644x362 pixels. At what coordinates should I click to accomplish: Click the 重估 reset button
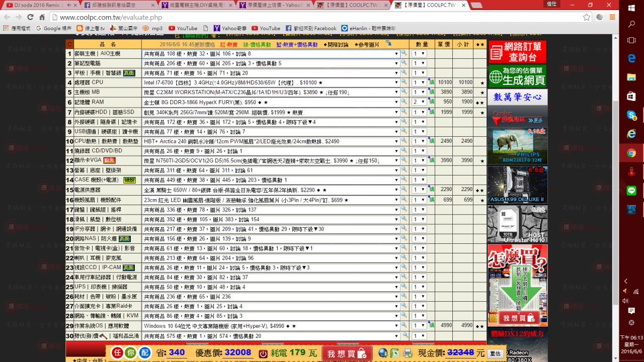pos(495,353)
